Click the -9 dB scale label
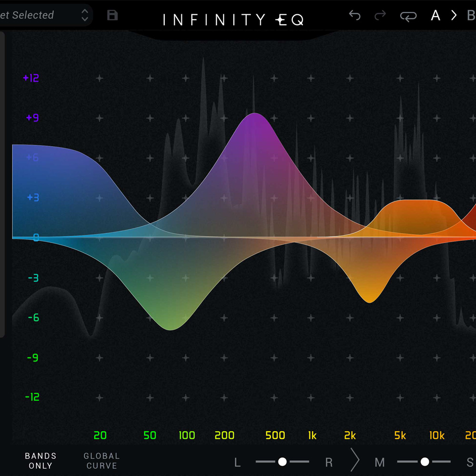The image size is (476, 476). (33, 357)
